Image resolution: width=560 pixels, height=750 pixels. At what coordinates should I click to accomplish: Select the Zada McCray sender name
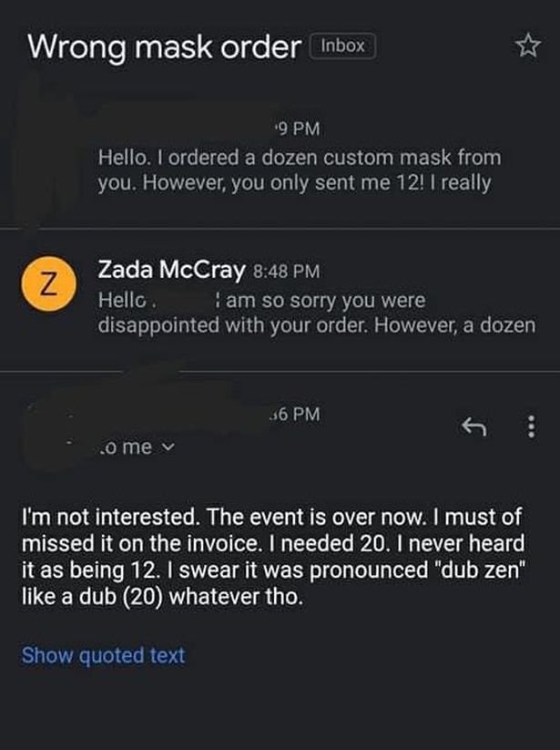click(x=171, y=271)
